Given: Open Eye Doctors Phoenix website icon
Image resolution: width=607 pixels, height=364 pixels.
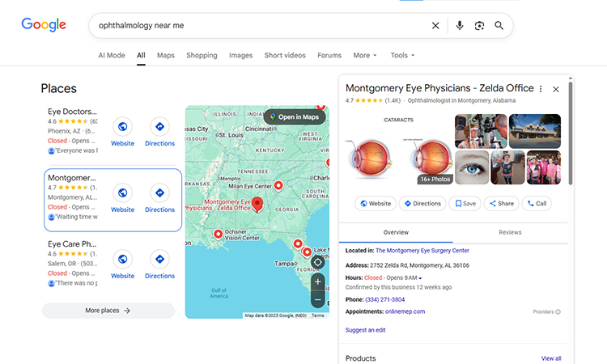Looking at the screenshot, I should pos(123,126).
